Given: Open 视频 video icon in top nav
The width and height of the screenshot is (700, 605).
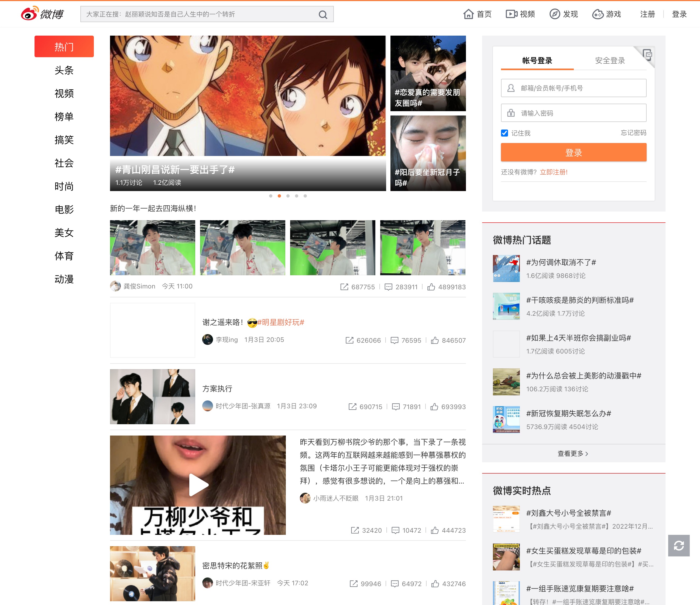Looking at the screenshot, I should coord(512,14).
